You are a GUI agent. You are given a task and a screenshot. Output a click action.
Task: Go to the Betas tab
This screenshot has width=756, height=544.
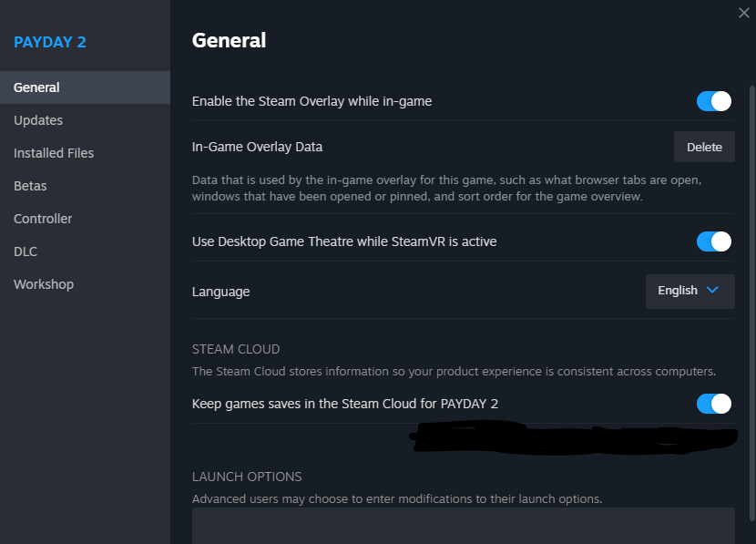click(x=30, y=186)
